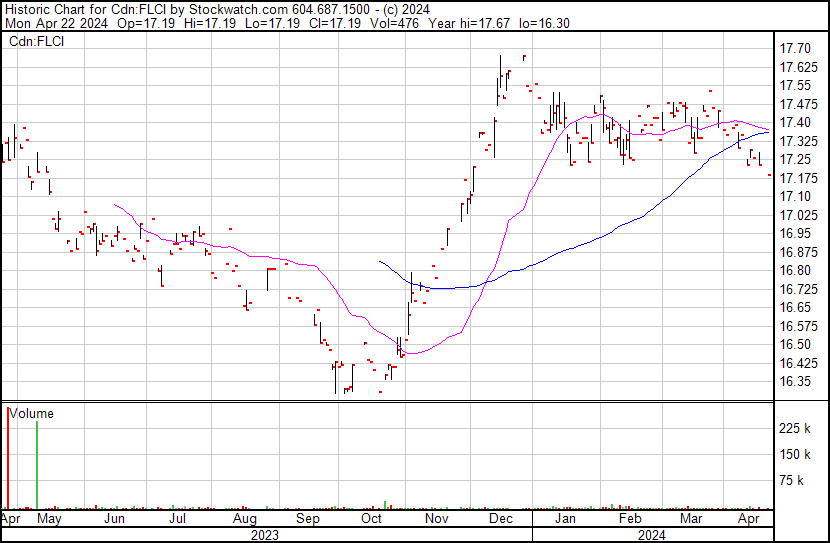Click the tall green volume bar

[37, 465]
